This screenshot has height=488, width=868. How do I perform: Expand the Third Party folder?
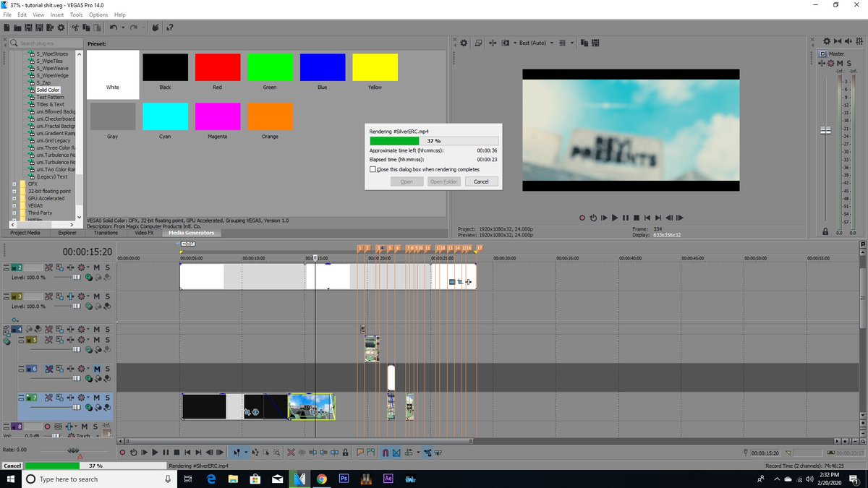coord(14,213)
